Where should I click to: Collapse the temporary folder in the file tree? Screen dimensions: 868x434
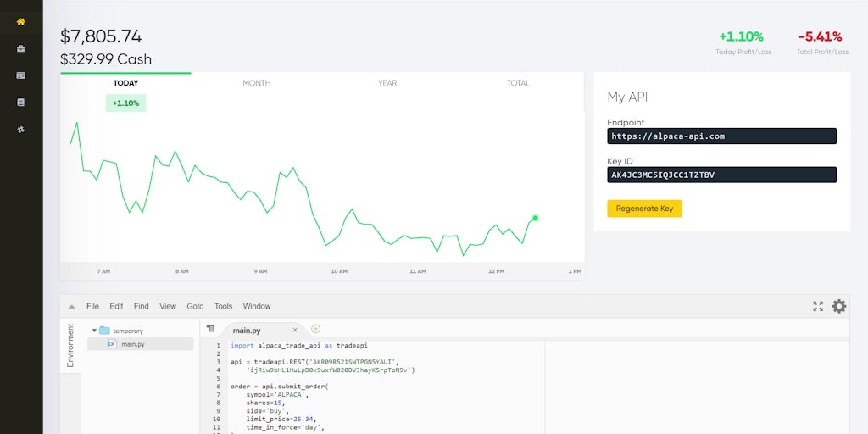pyautogui.click(x=94, y=331)
